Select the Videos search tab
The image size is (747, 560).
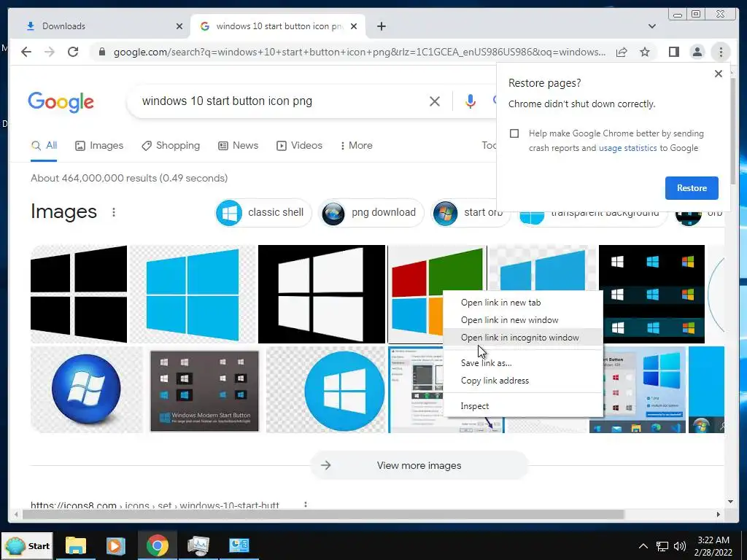(x=299, y=145)
